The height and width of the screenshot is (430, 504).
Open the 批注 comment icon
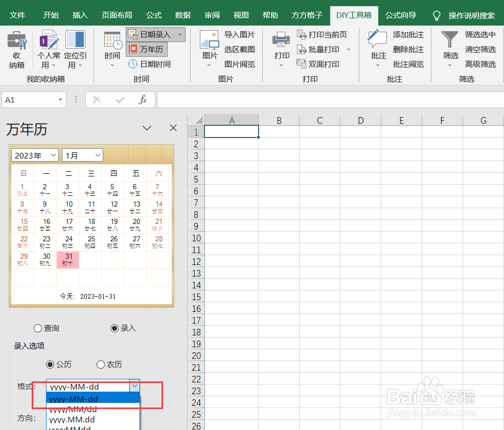tap(377, 40)
